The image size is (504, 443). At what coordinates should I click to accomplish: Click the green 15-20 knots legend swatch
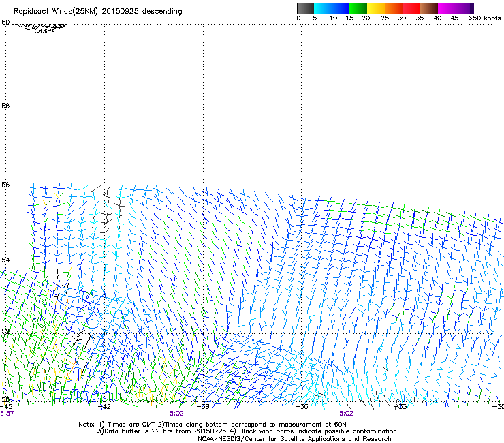[358, 8]
